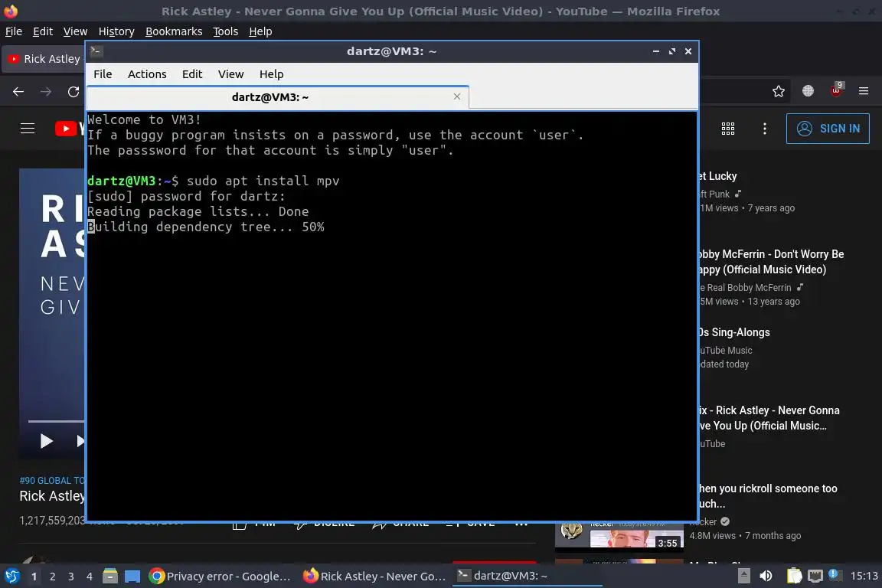The image size is (882, 588).
Task: Close the dartz@VM3 terminal tab
Action: point(457,96)
